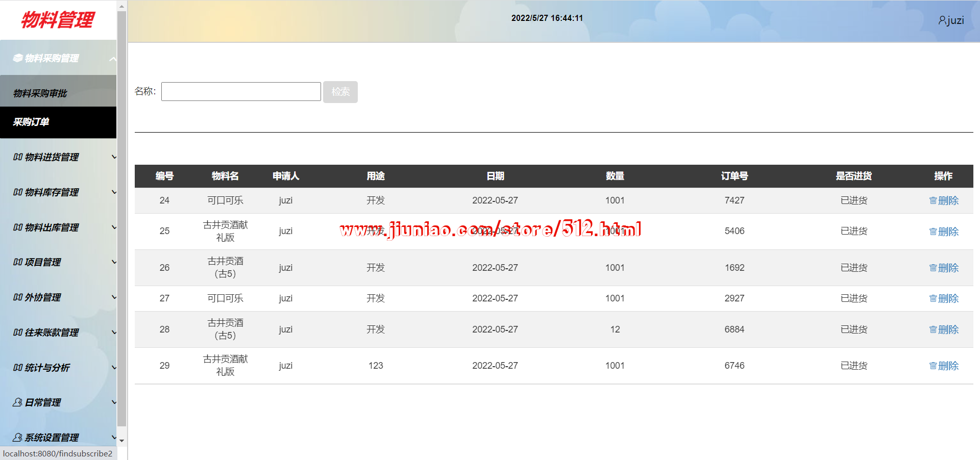Viewport: 980px width, 460px height.
Task: Click the trash icon in row 29
Action: point(933,366)
